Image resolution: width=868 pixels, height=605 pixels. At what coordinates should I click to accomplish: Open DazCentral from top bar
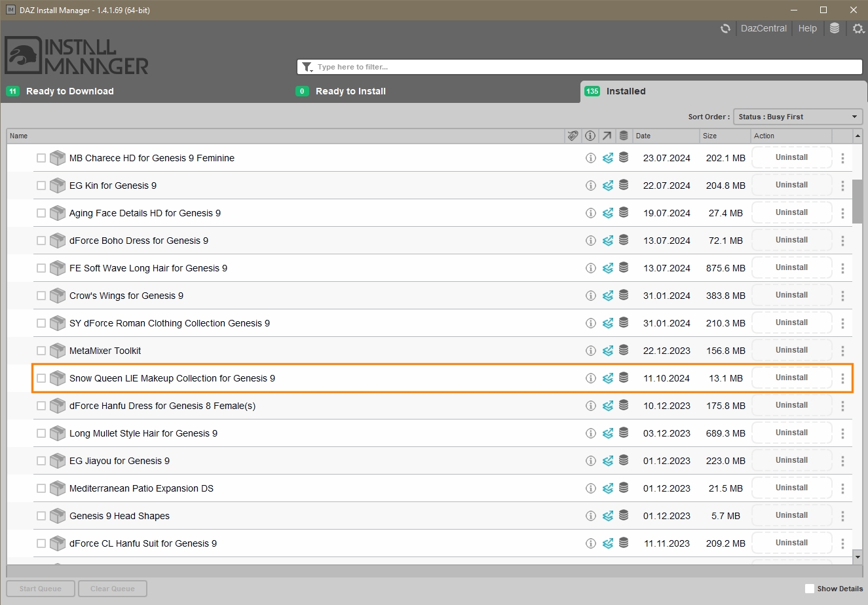764,28
